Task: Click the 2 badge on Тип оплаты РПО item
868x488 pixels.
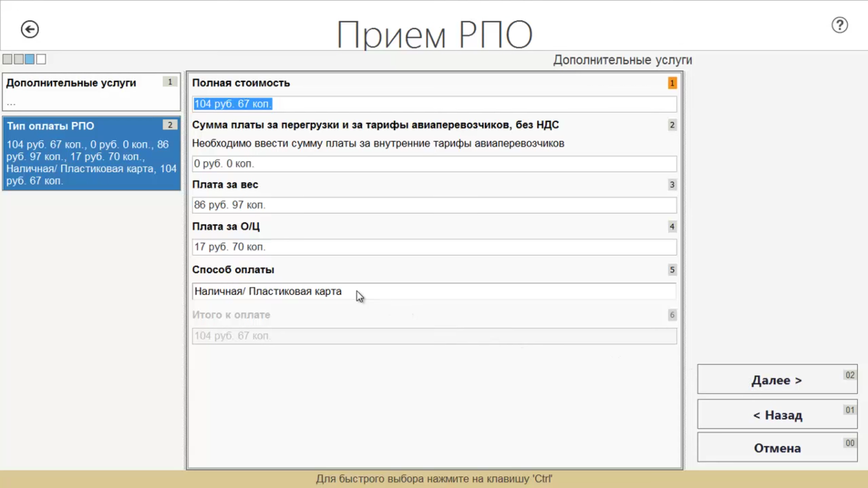Action: (x=170, y=125)
